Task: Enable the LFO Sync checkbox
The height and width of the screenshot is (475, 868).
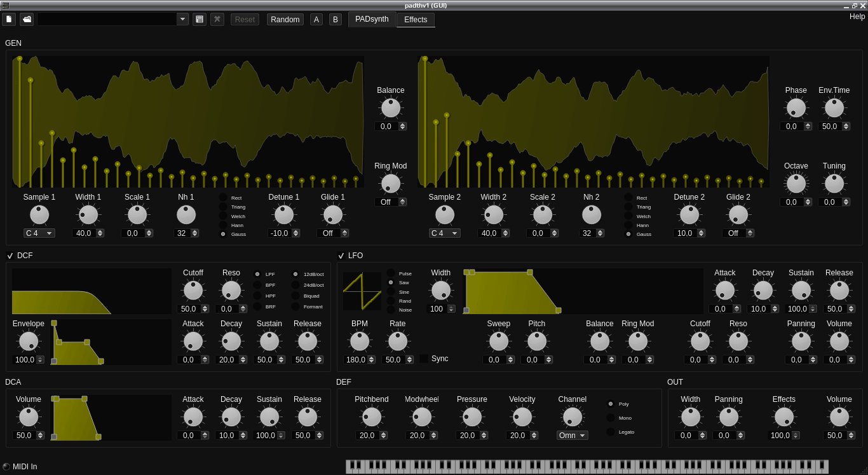Action: point(424,359)
